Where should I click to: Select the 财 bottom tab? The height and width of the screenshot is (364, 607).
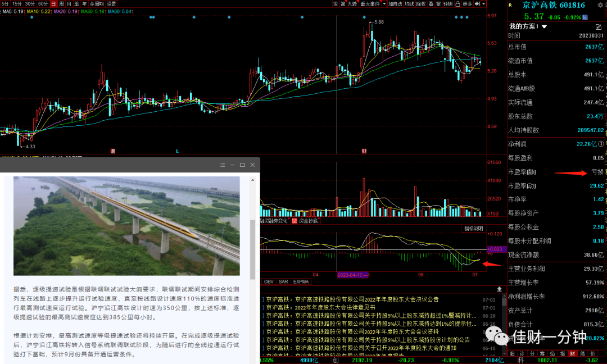[573, 353]
